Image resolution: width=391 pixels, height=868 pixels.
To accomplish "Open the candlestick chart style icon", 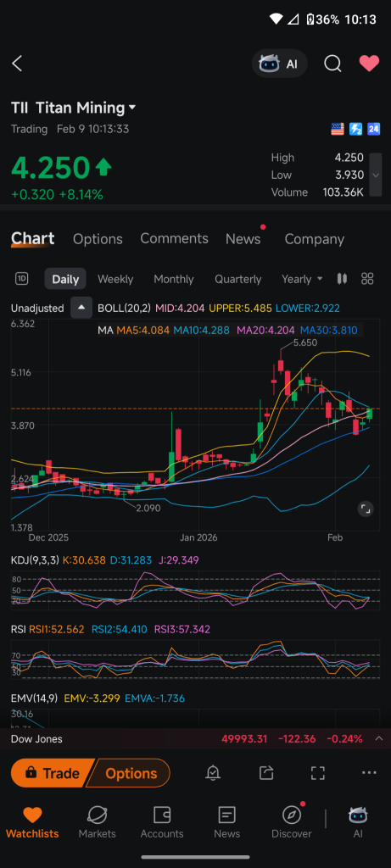I will [343, 278].
